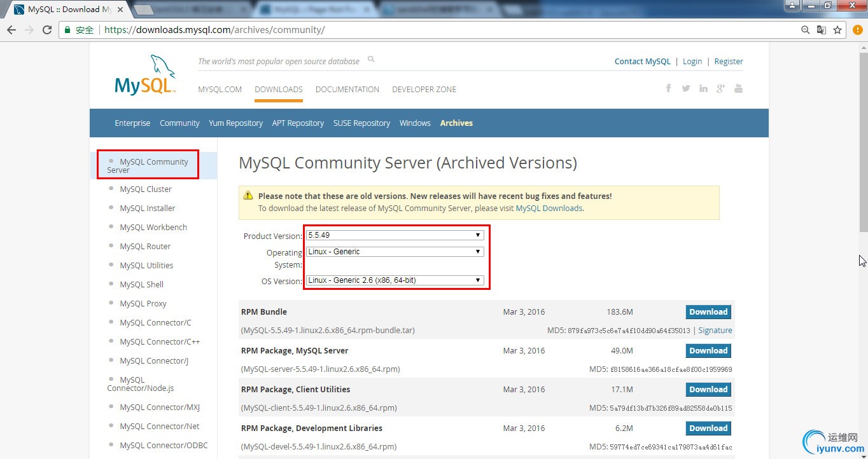This screenshot has width=868, height=459.
Task: Follow the MySQL Downloads link in notice
Action: 549,209
